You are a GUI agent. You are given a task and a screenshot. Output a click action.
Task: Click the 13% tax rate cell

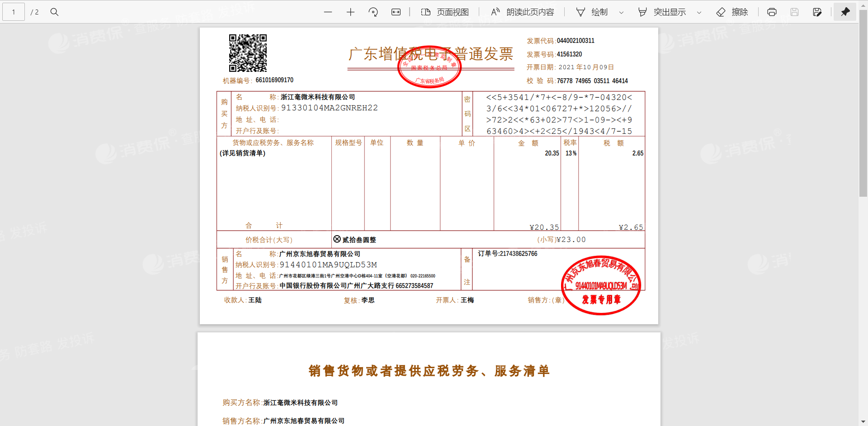click(x=571, y=153)
